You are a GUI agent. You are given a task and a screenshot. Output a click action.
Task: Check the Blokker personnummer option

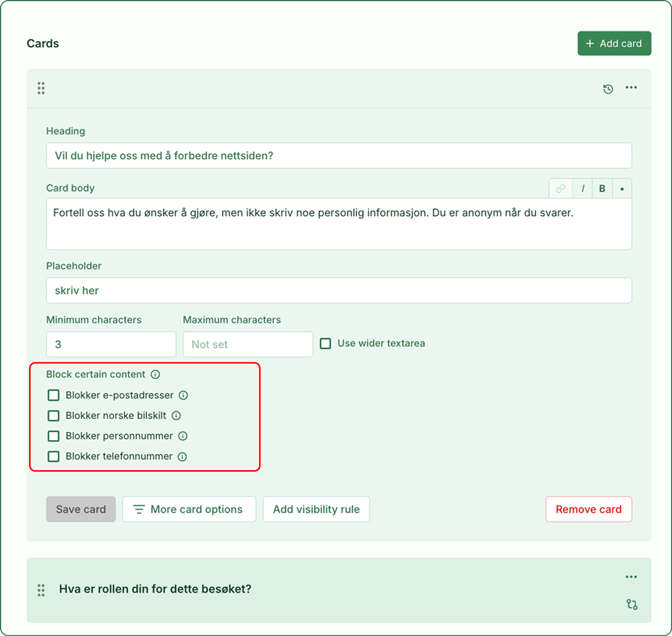click(54, 436)
